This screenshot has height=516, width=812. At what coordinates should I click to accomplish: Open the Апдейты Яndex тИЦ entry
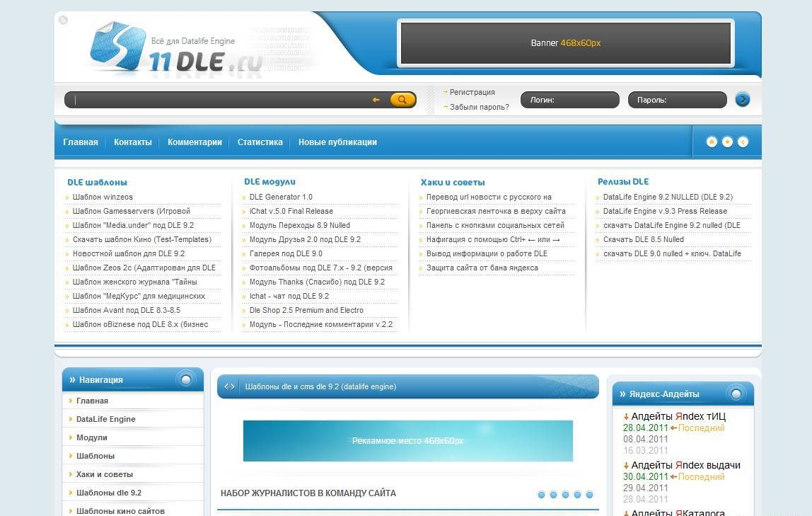[678, 416]
